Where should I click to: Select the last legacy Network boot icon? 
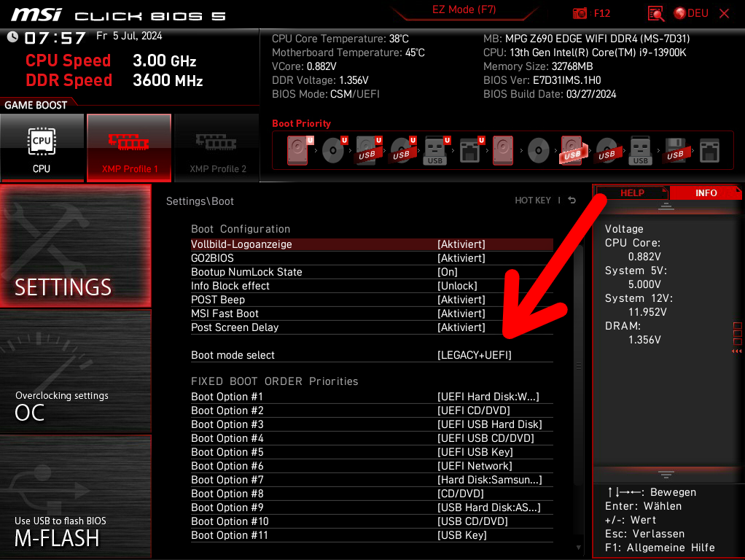tap(709, 150)
